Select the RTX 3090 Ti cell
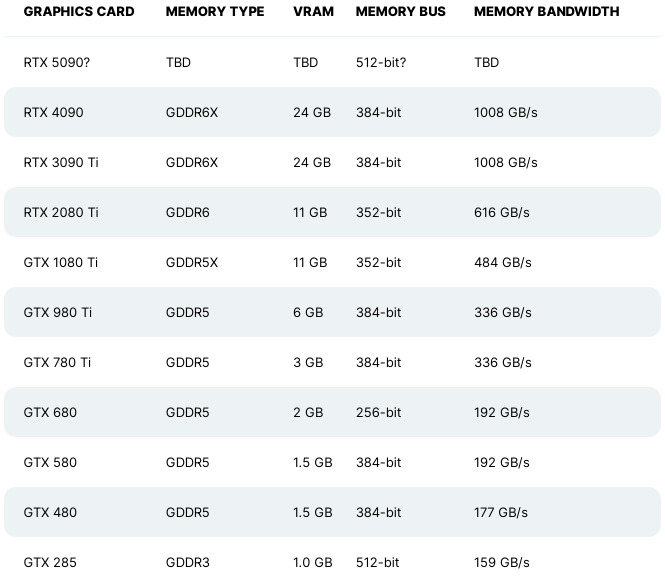The height and width of the screenshot is (577, 665). pyautogui.click(x=61, y=162)
